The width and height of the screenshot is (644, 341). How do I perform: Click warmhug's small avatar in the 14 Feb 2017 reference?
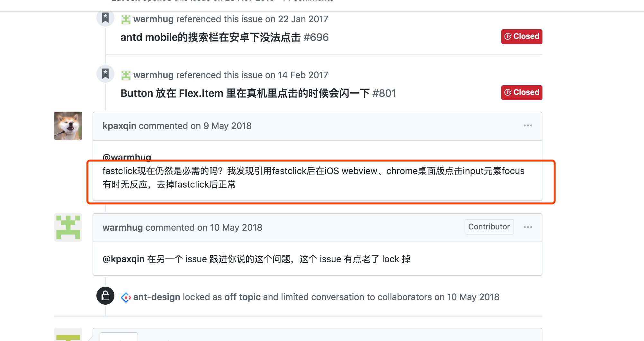(x=126, y=75)
